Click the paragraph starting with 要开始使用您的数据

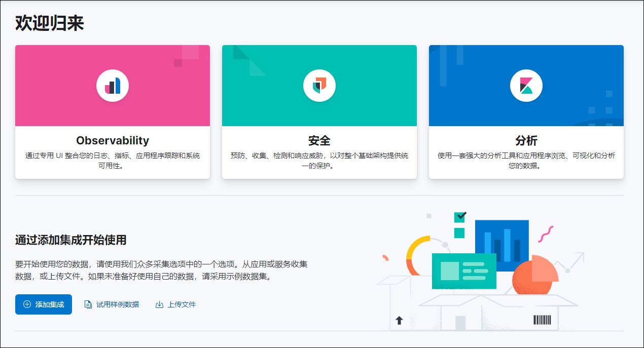click(x=161, y=270)
